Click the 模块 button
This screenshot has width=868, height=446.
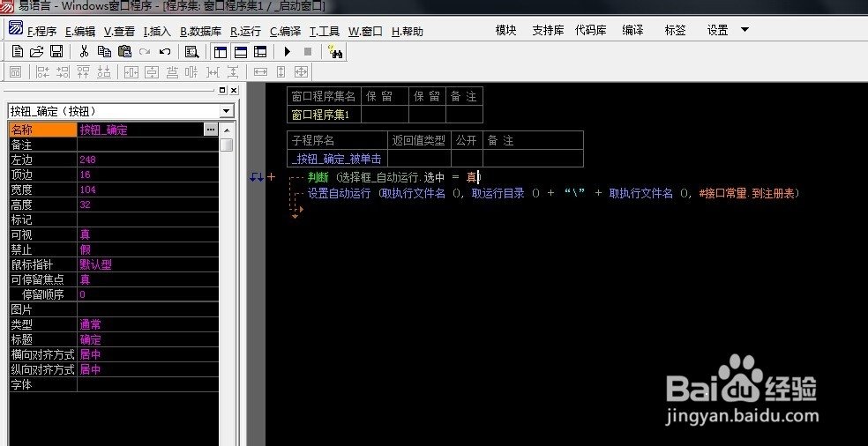tap(505, 31)
